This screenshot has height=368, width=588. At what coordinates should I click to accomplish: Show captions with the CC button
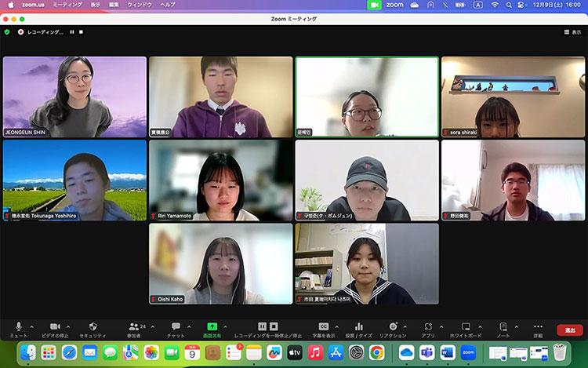tap(323, 326)
